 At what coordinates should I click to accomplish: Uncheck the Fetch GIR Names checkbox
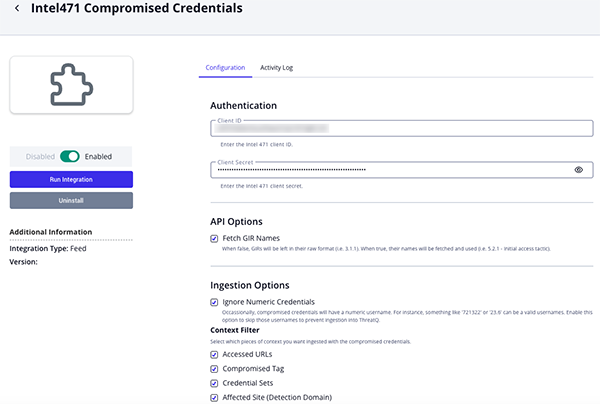click(214, 239)
